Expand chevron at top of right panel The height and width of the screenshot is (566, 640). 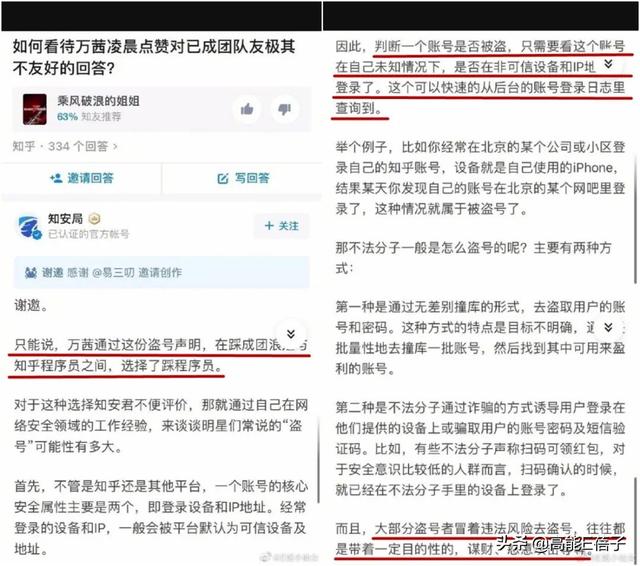coord(608,64)
